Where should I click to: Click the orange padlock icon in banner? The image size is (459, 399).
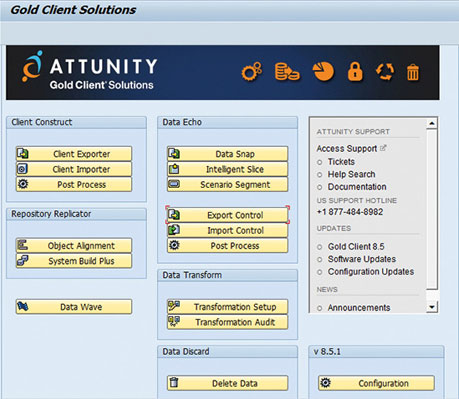point(355,71)
